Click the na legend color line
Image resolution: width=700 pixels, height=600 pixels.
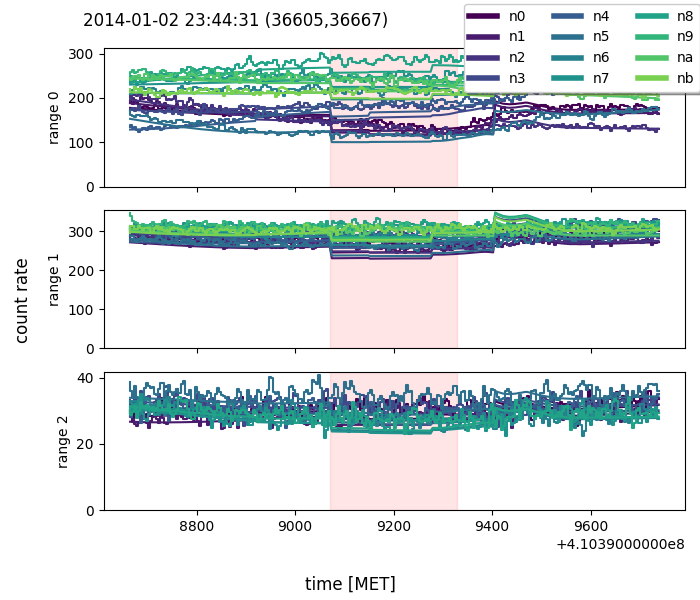pos(652,58)
